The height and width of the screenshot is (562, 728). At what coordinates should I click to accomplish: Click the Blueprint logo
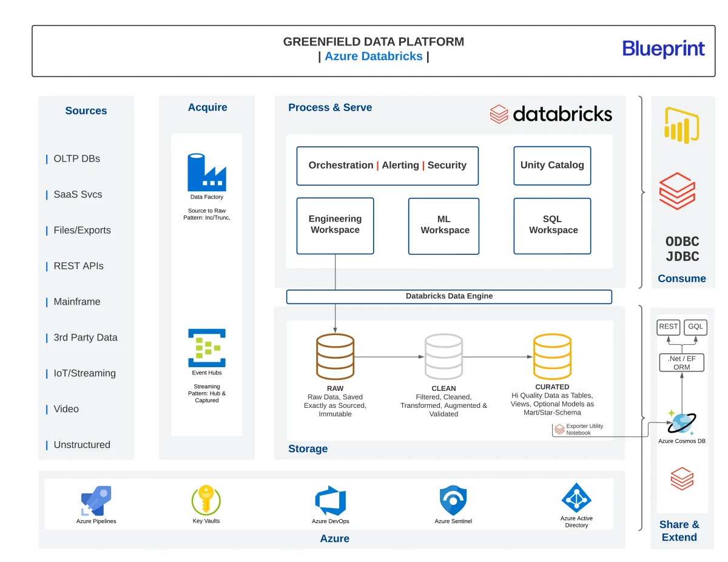(x=664, y=49)
